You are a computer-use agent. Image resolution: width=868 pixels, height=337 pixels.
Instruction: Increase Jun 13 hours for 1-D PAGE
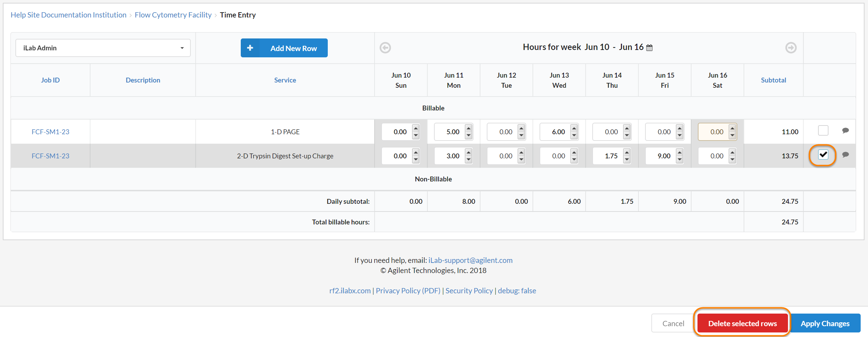coord(574,128)
